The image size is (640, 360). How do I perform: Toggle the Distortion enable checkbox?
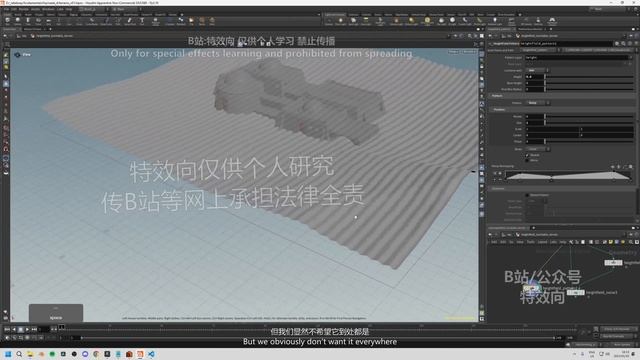pos(527,195)
